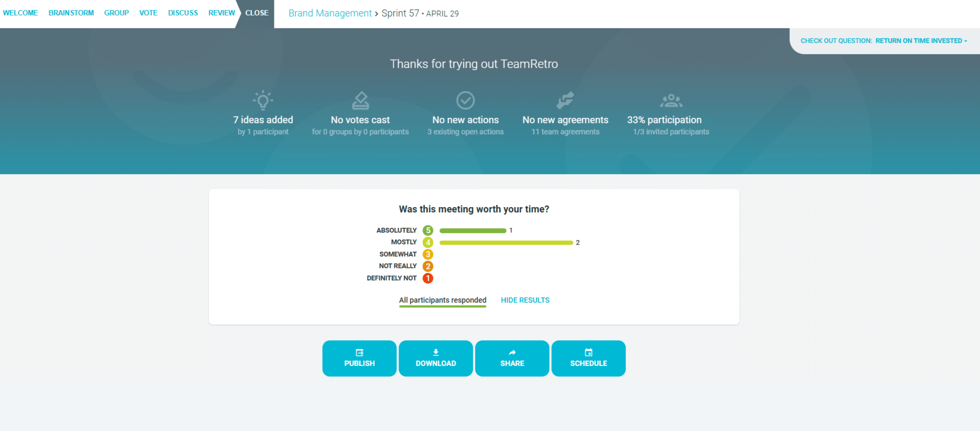The height and width of the screenshot is (431, 980).
Task: Download the retrospective results
Action: point(436,358)
